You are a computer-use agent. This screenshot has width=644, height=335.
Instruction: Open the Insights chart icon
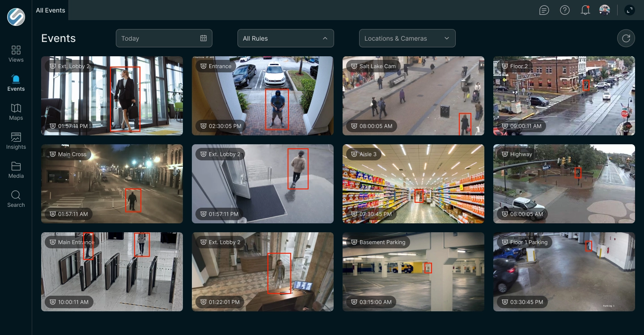point(16,137)
